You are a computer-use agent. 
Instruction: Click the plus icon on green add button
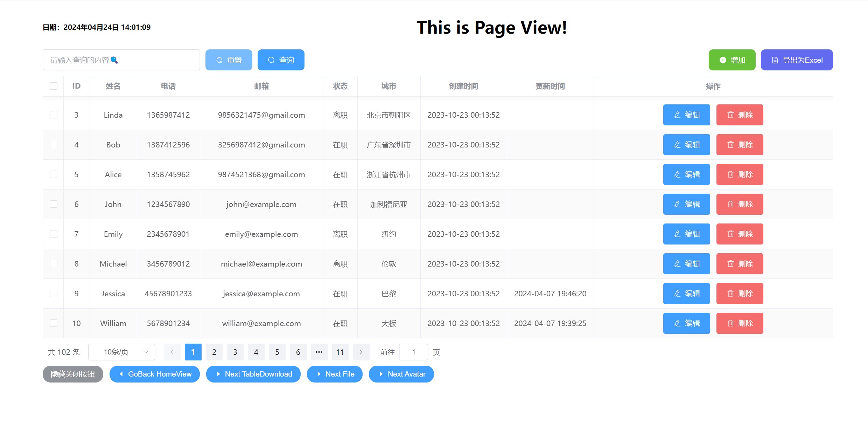pos(723,60)
